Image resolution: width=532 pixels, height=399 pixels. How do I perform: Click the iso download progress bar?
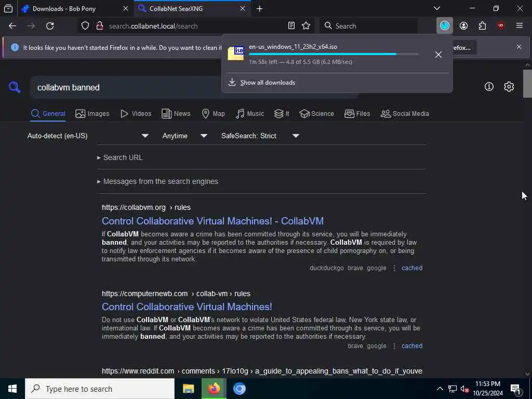[x=334, y=54]
